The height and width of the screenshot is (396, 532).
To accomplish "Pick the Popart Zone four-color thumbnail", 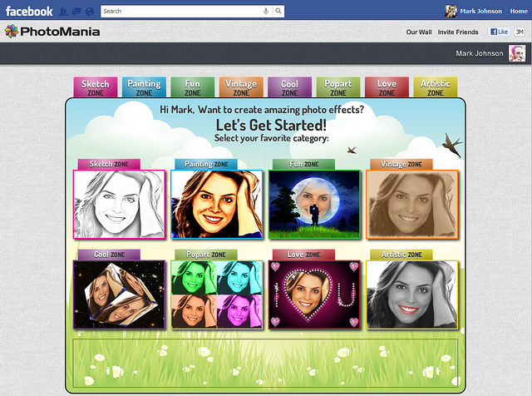I will [x=216, y=295].
